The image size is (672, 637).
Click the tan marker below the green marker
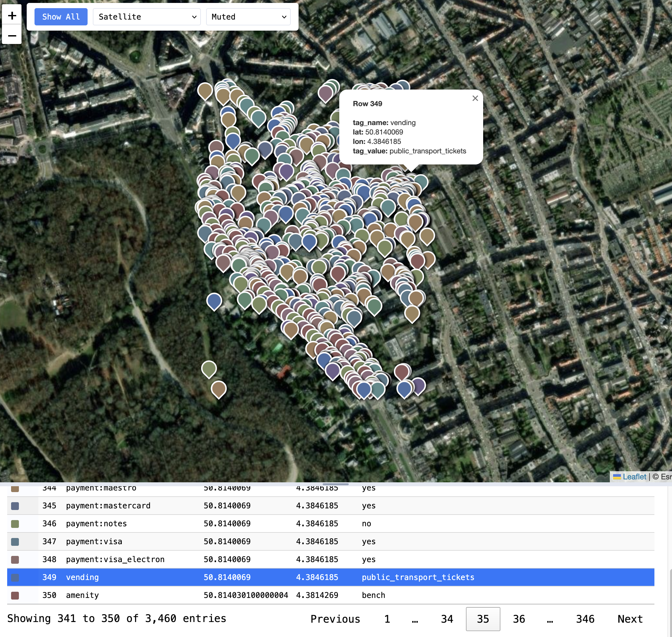point(218,388)
